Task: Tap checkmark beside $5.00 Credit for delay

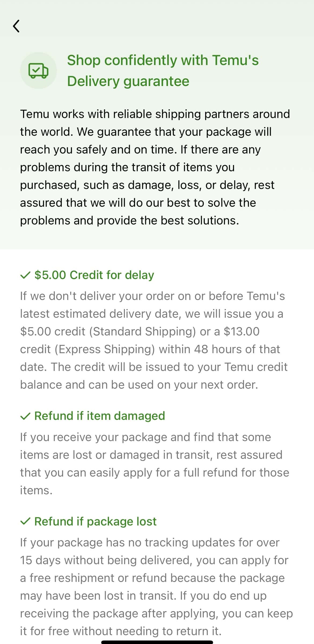Action: [25, 275]
